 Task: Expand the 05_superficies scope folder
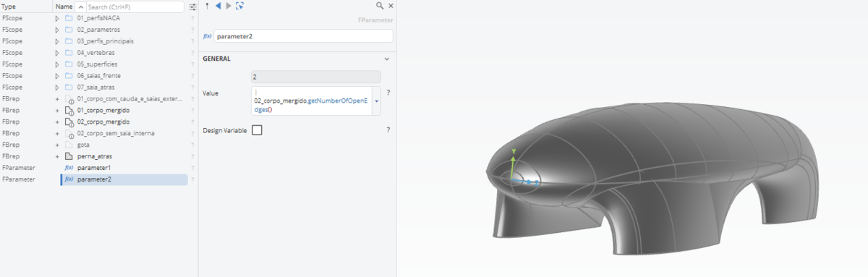click(x=57, y=64)
